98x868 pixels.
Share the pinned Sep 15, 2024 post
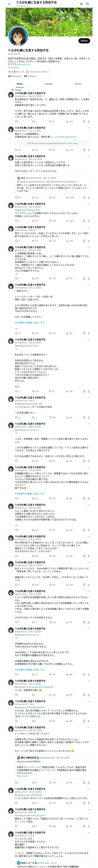tap(89, 121)
